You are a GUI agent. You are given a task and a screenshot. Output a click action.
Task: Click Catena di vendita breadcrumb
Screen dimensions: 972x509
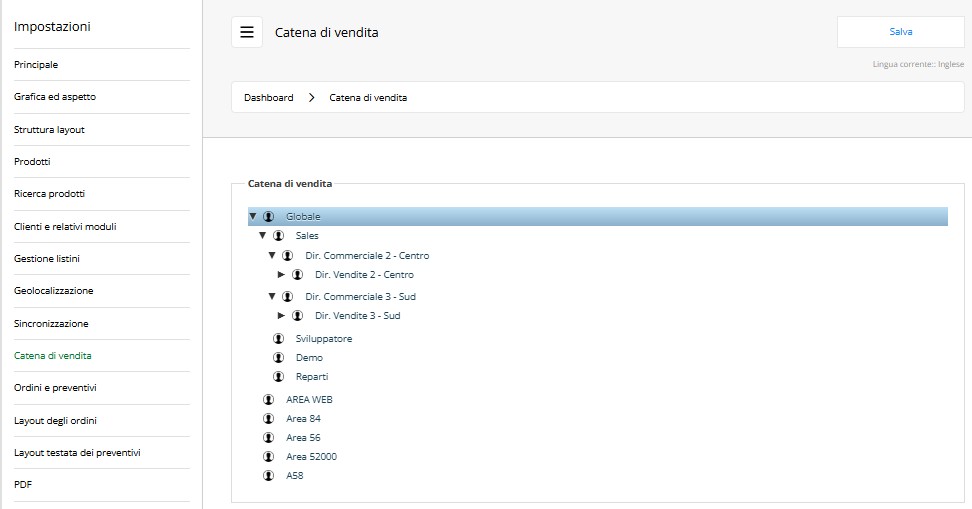[x=368, y=98]
